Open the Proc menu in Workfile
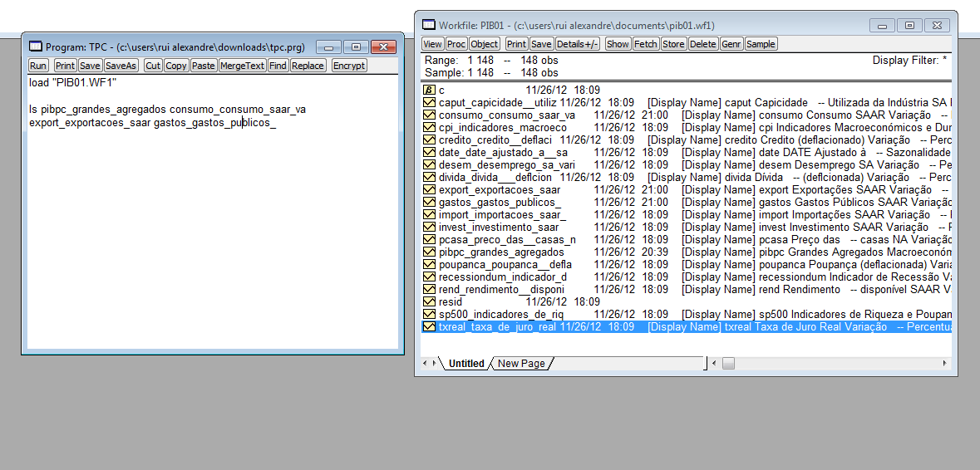 click(x=456, y=44)
